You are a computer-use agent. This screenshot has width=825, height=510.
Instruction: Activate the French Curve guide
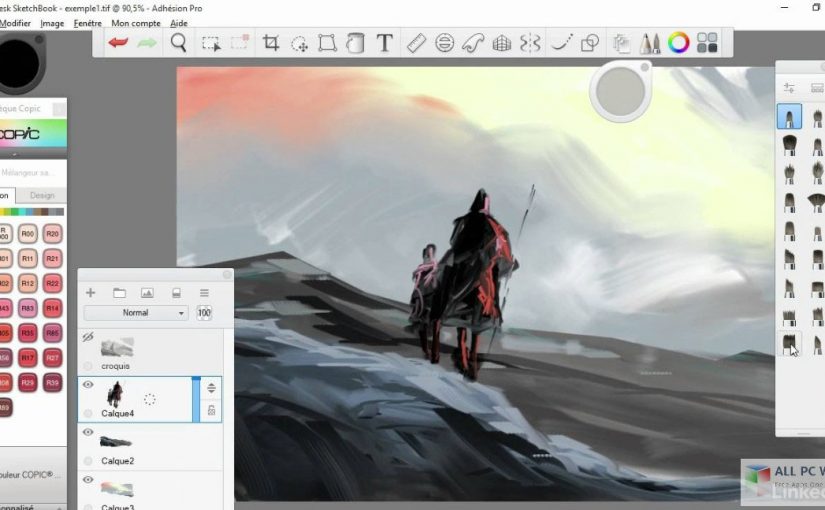[473, 43]
